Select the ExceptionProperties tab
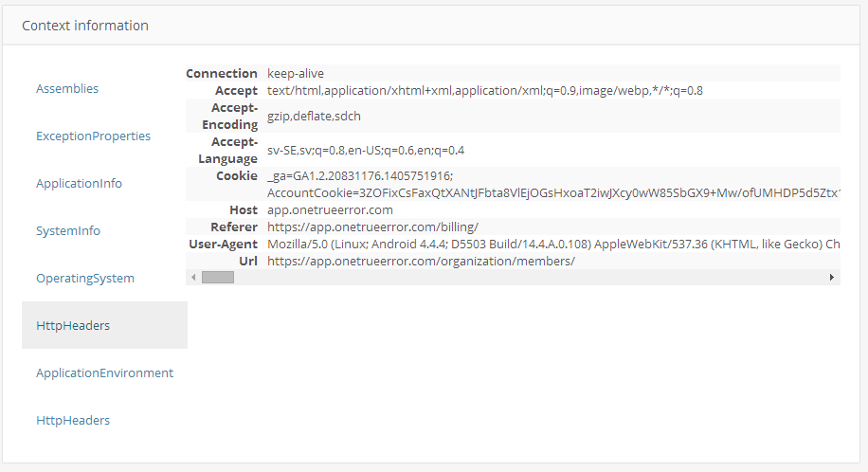 (x=93, y=136)
